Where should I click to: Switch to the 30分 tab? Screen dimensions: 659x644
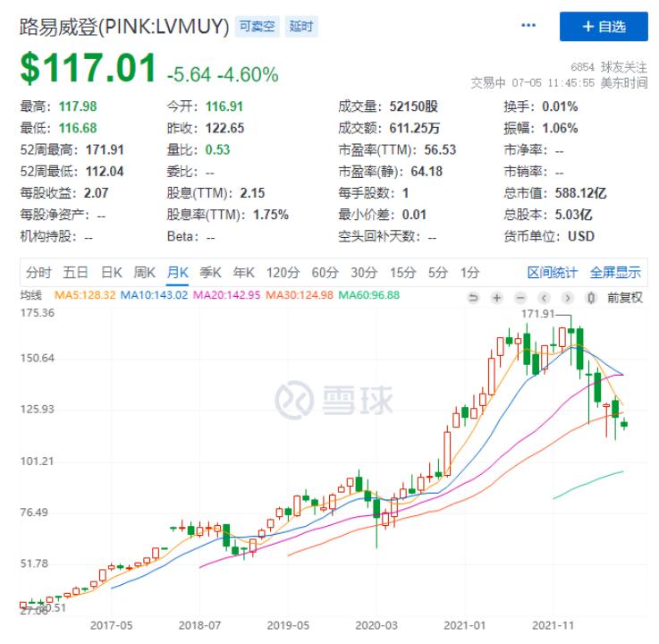point(364,273)
